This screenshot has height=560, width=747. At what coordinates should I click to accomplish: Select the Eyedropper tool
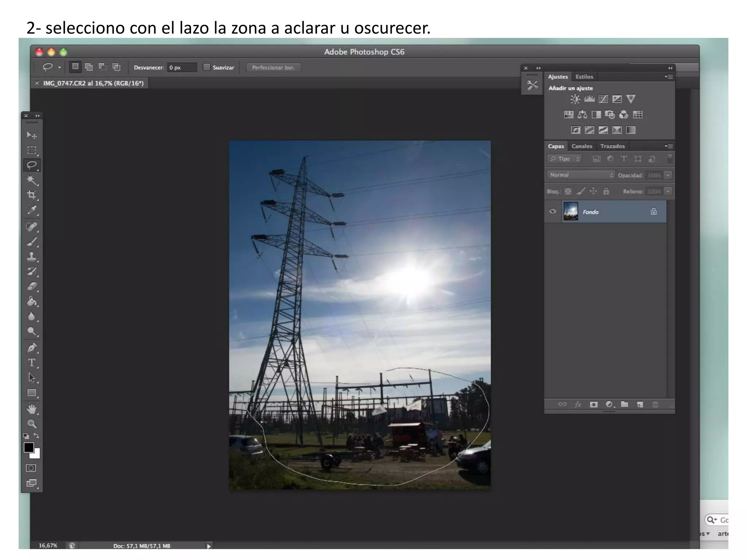coord(32,210)
